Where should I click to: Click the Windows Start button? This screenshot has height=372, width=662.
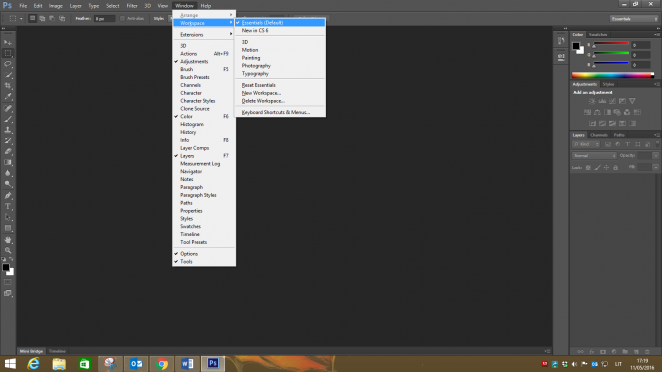click(x=10, y=364)
